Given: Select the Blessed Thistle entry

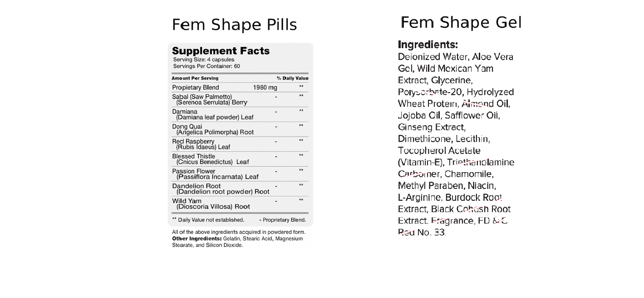Looking at the screenshot, I should [240, 159].
